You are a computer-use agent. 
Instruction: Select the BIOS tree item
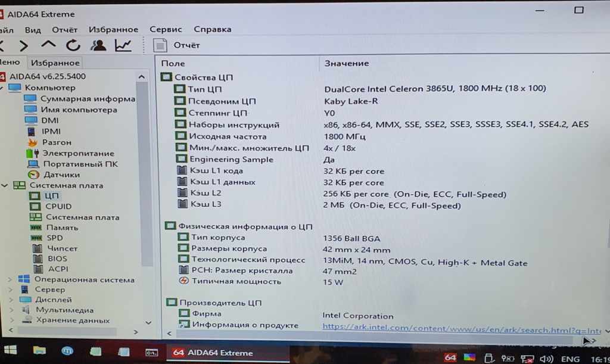57,259
